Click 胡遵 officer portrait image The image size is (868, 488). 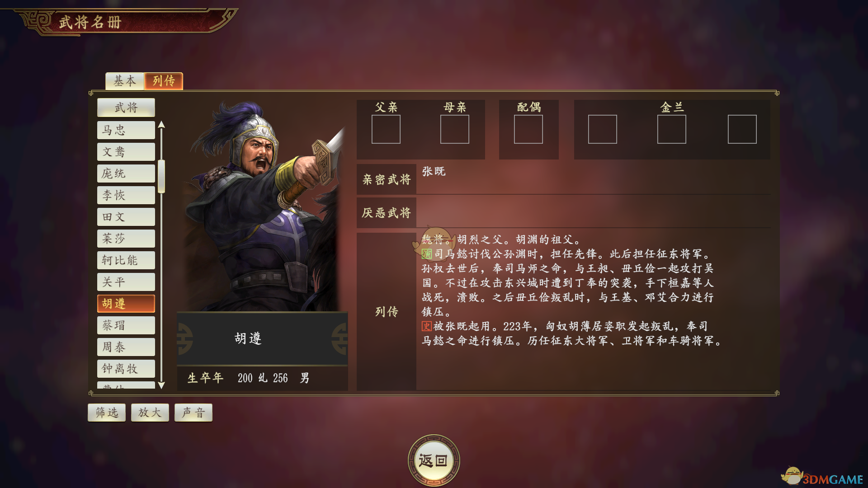(x=262, y=206)
